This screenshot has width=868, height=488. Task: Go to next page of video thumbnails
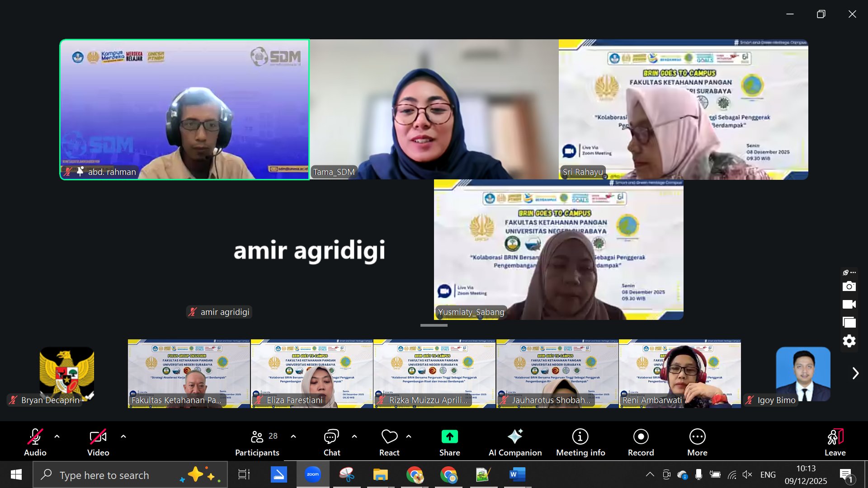[x=855, y=373]
